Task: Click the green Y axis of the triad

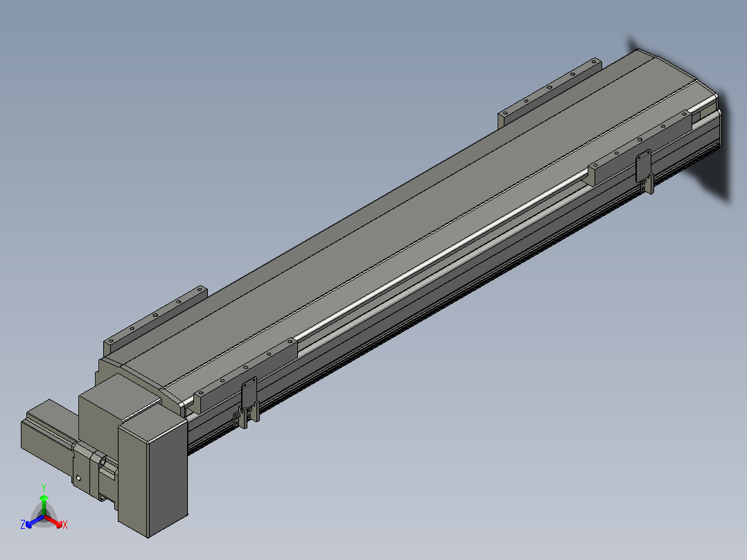Action: 44,503
